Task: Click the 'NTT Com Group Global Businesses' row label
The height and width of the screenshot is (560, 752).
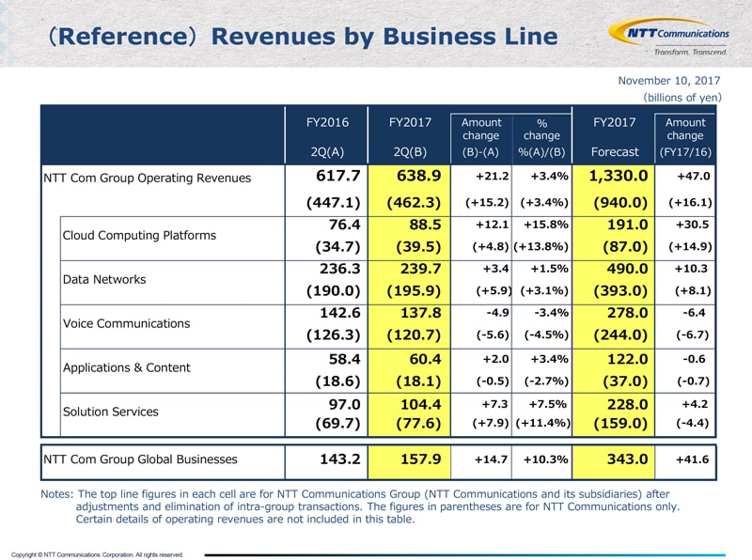Action: (x=140, y=459)
